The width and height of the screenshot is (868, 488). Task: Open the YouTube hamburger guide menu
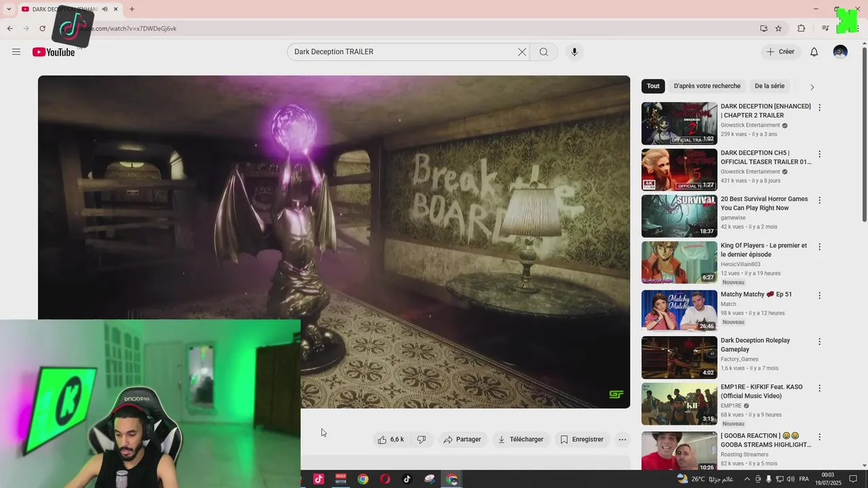pyautogui.click(x=16, y=52)
